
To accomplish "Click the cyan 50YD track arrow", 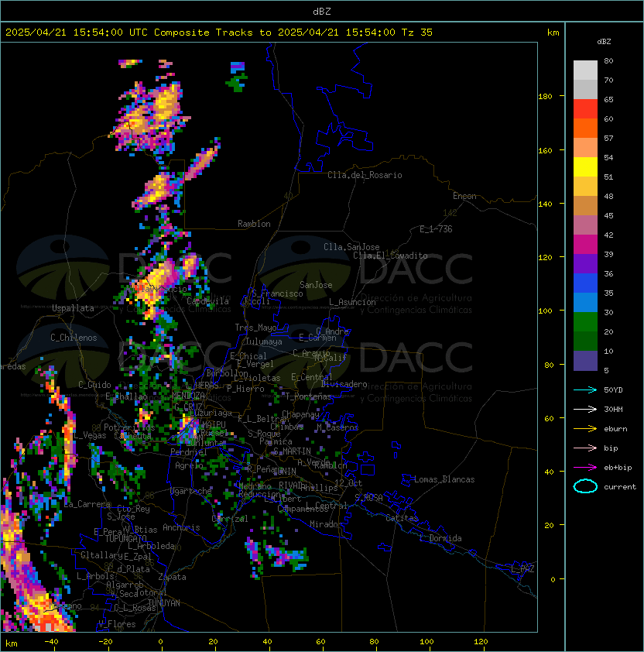I will click(x=585, y=390).
